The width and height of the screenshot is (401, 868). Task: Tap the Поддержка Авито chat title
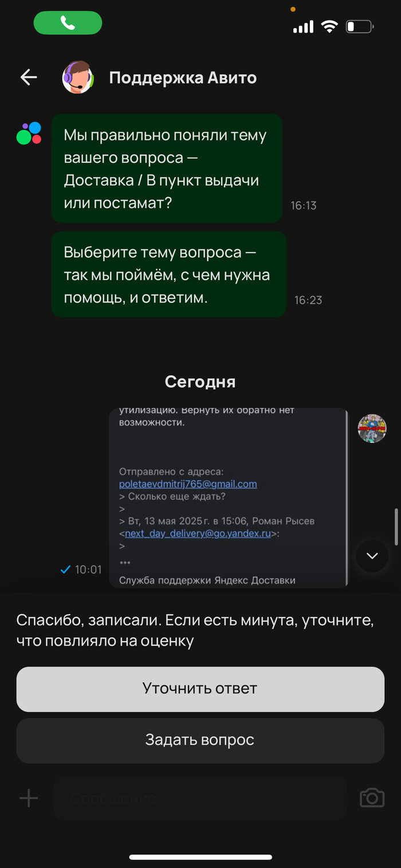pos(183,77)
